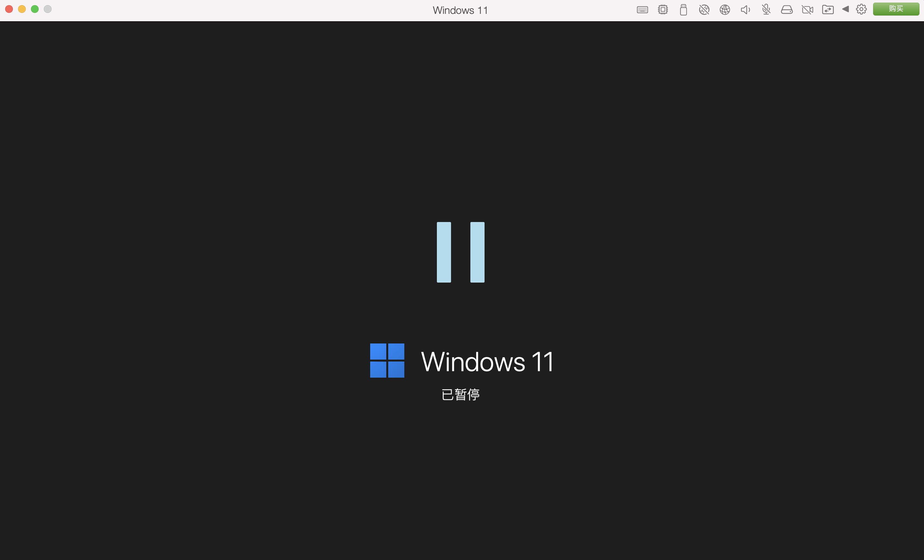Minimize the window with the yellow button
Viewport: 924px width, 560px height.
[x=22, y=9]
